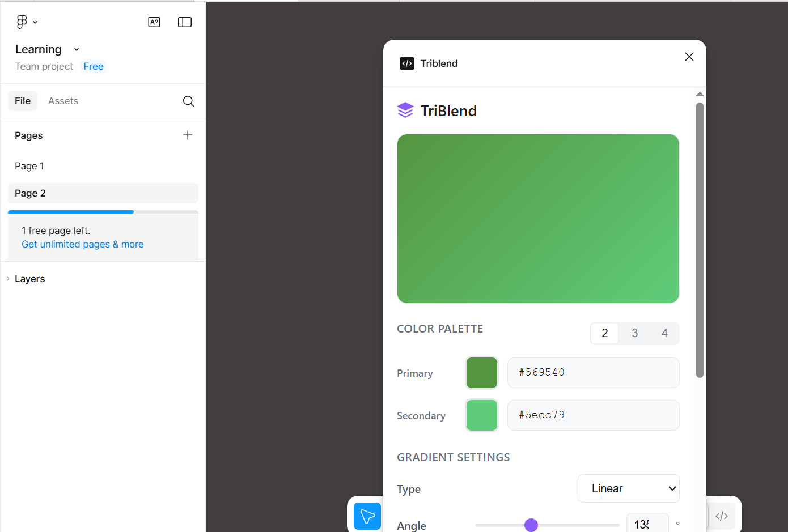The width and height of the screenshot is (788, 532).
Task: Select the Move tool at the bottom
Action: pyautogui.click(x=367, y=516)
